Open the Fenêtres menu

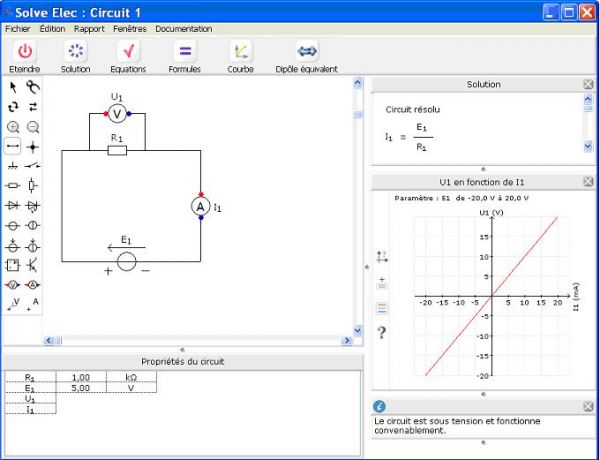pos(130,29)
